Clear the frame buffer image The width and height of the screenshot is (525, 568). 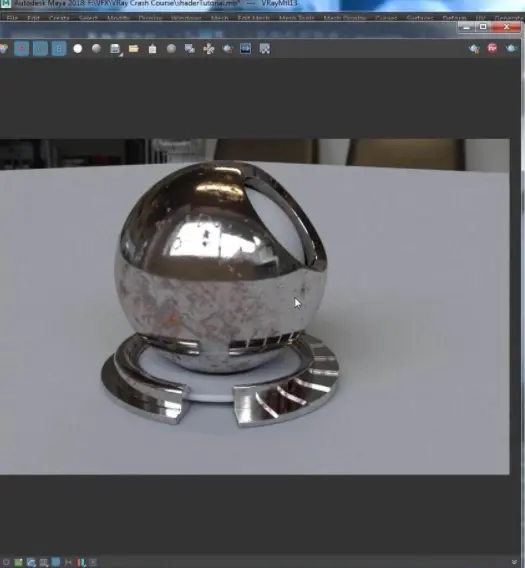153,49
